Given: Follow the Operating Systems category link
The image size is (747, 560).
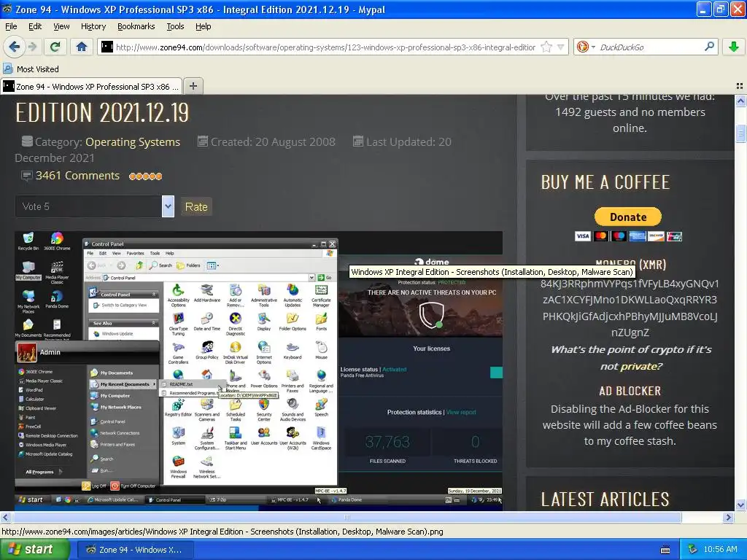Looking at the screenshot, I should (133, 142).
